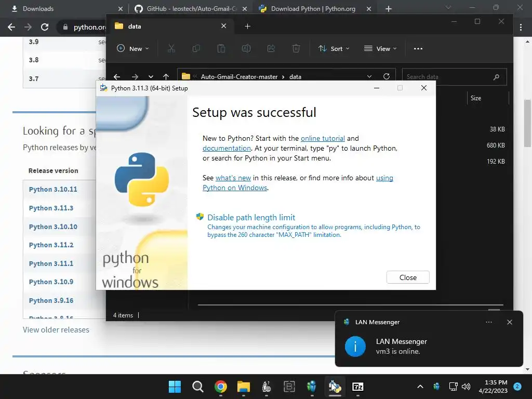Add a new File Explorer tab
The width and height of the screenshot is (532, 399).
pos(248,26)
